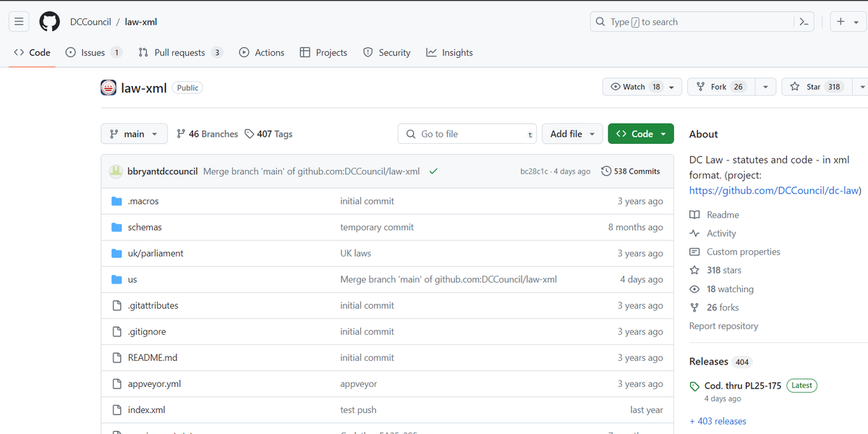
Task: Open the hamburger navigation menu
Action: click(x=19, y=22)
